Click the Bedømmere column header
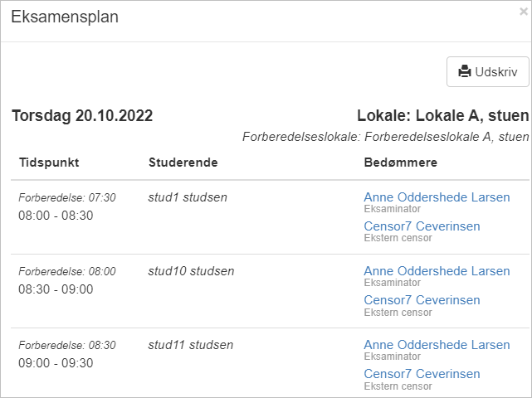The width and height of the screenshot is (532, 398). point(401,163)
